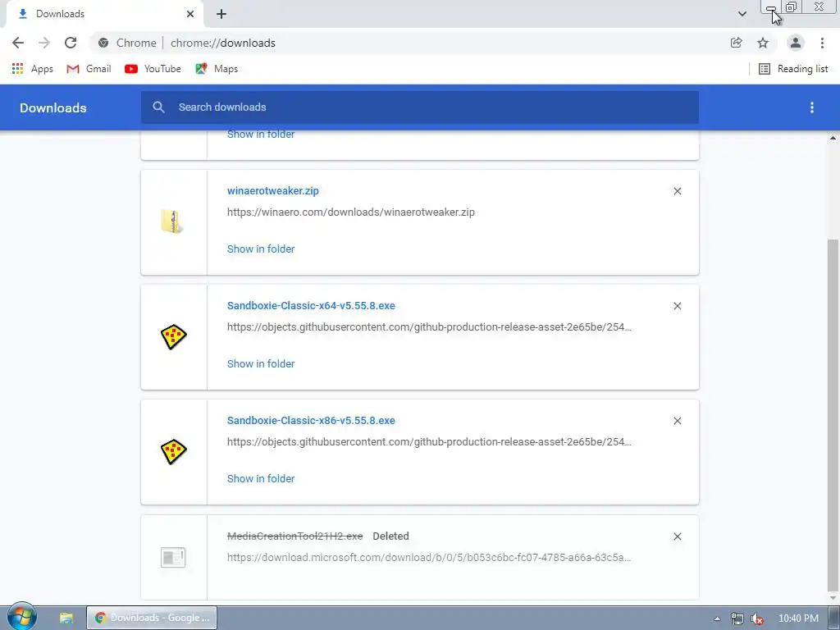Click the scrollbar up arrow

pyautogui.click(x=833, y=138)
